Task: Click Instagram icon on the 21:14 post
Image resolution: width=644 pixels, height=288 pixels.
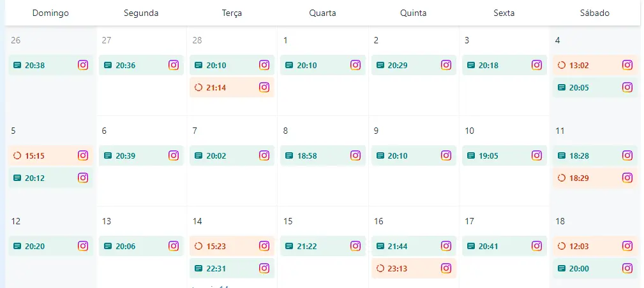Action: click(x=264, y=87)
